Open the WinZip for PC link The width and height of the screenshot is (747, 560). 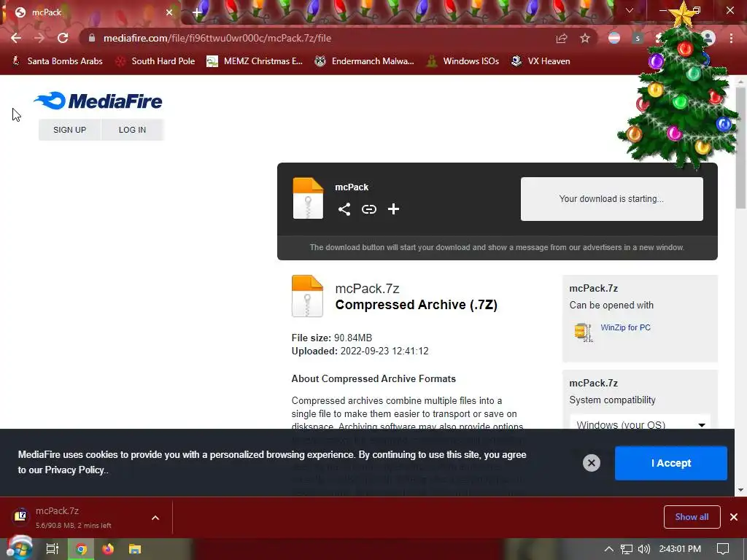[625, 327]
